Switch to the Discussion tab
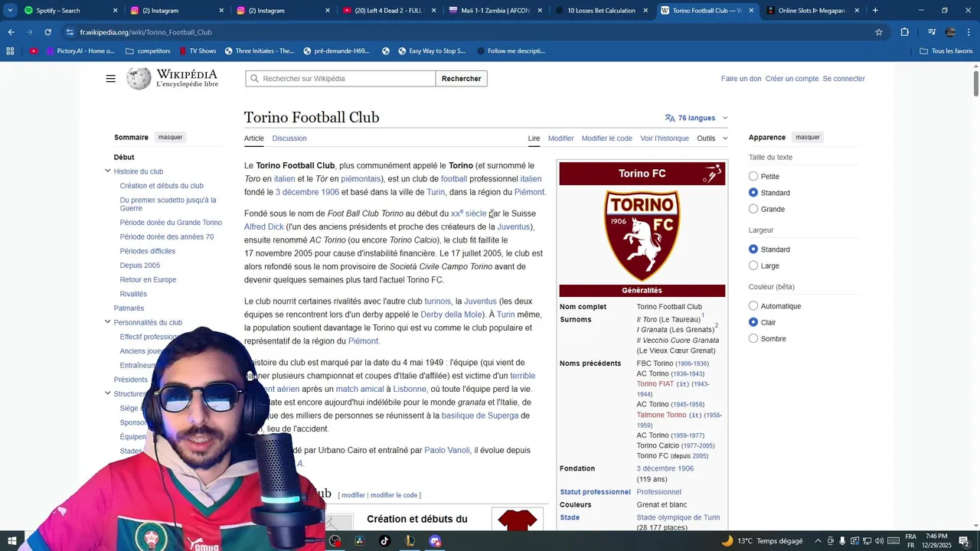Image resolution: width=980 pixels, height=551 pixels. click(x=289, y=139)
